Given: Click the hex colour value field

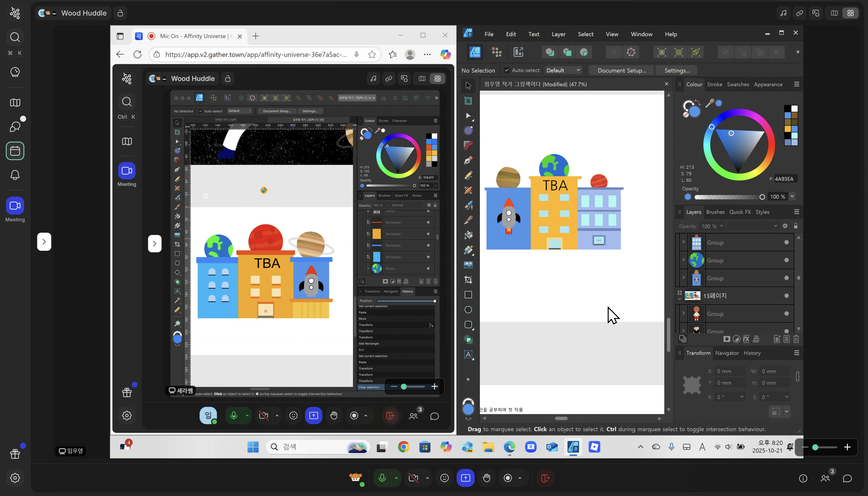Looking at the screenshot, I should click(784, 179).
